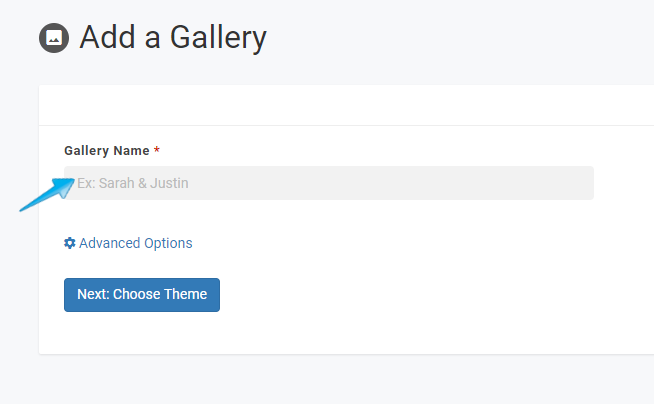Image resolution: width=654 pixels, height=404 pixels.
Task: Expand the Advanced Options section
Action: (128, 243)
